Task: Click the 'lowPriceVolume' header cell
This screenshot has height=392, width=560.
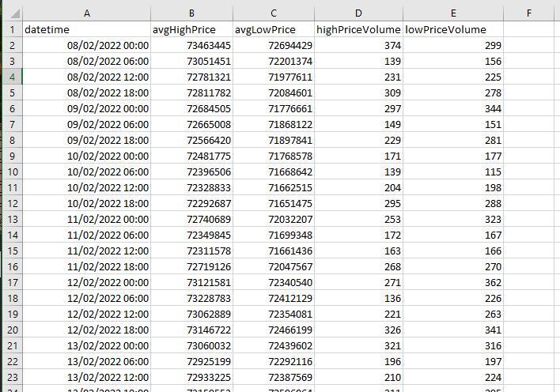Action: pyautogui.click(x=453, y=29)
